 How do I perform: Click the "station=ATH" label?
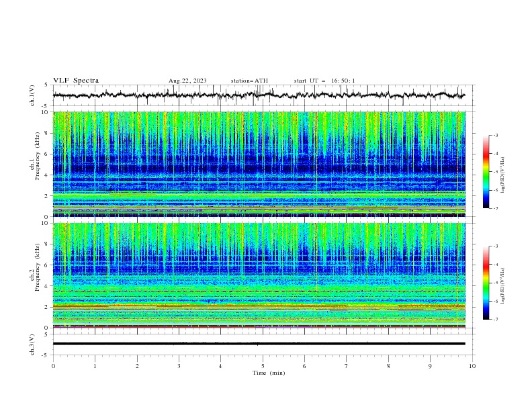[249, 81]
